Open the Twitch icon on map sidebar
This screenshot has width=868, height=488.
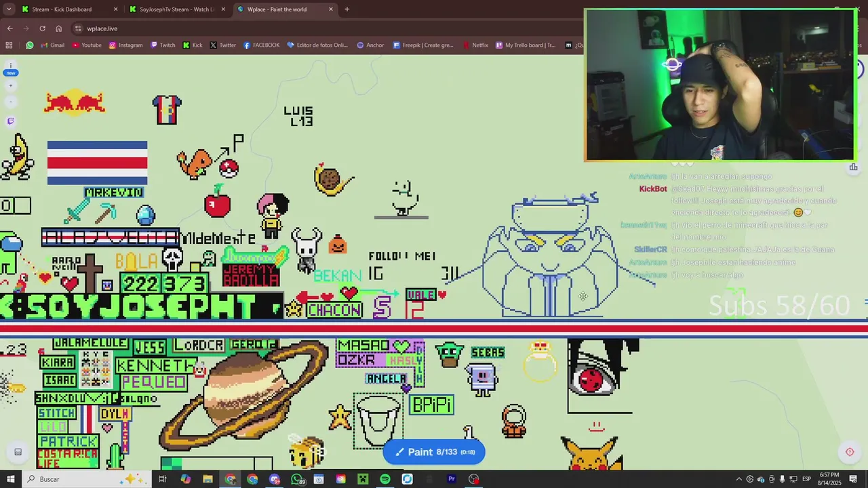point(11,121)
